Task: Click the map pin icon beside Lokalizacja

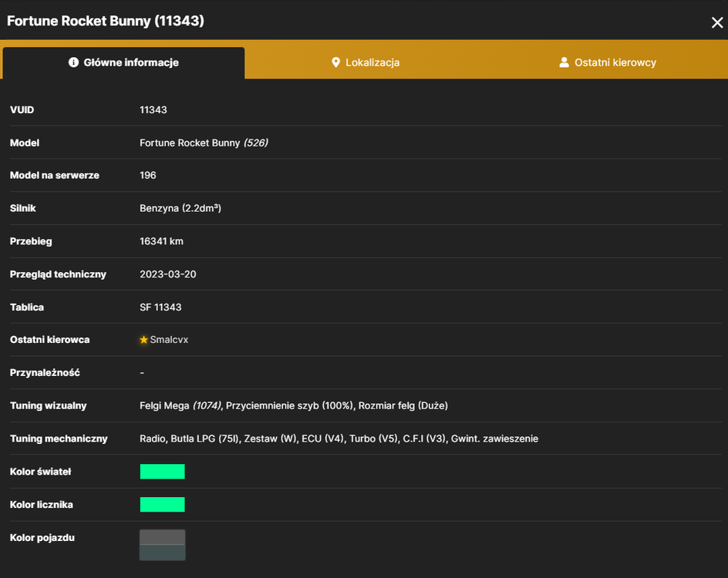Action: click(x=335, y=62)
